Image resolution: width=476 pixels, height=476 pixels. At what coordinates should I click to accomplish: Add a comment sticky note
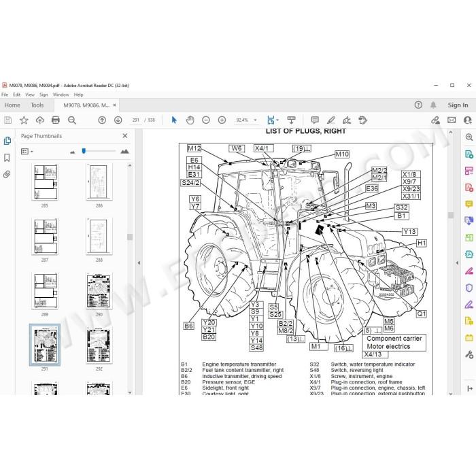315,120
